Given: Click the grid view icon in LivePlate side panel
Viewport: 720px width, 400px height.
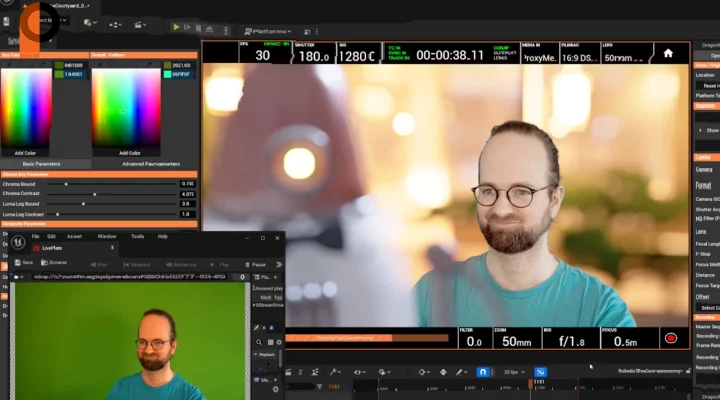Looking at the screenshot, I should tap(270, 342).
